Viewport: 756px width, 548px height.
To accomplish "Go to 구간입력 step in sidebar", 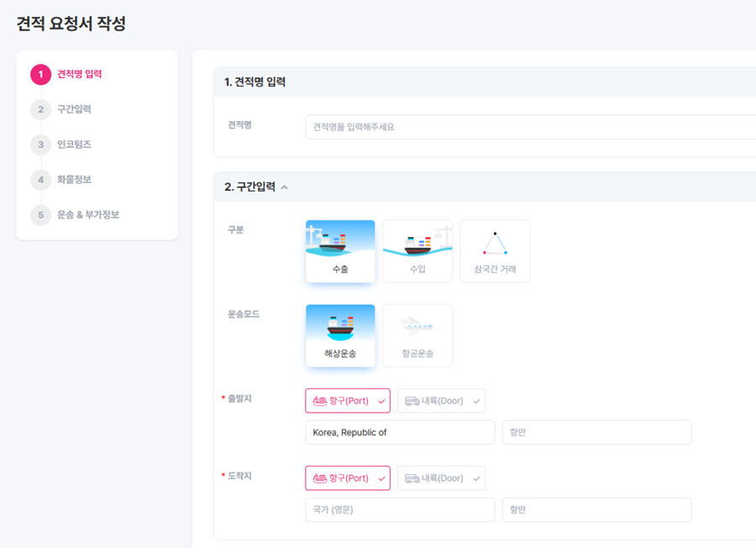I will pos(74,109).
